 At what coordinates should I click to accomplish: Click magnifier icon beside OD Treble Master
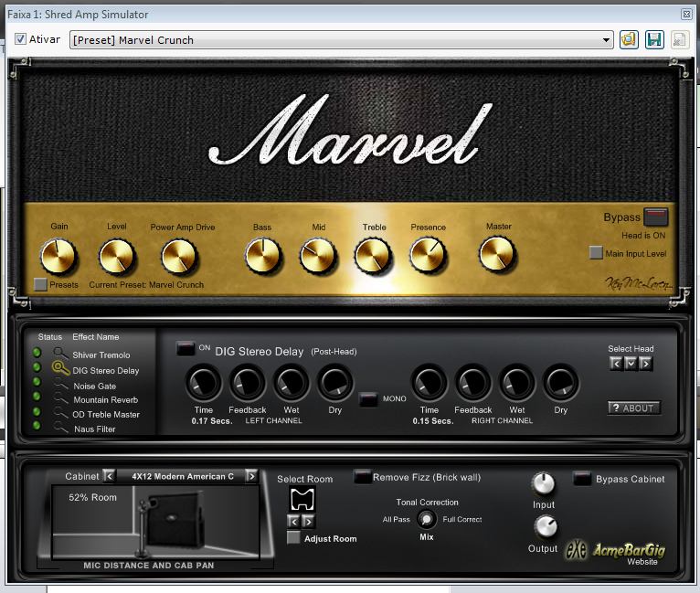point(60,413)
